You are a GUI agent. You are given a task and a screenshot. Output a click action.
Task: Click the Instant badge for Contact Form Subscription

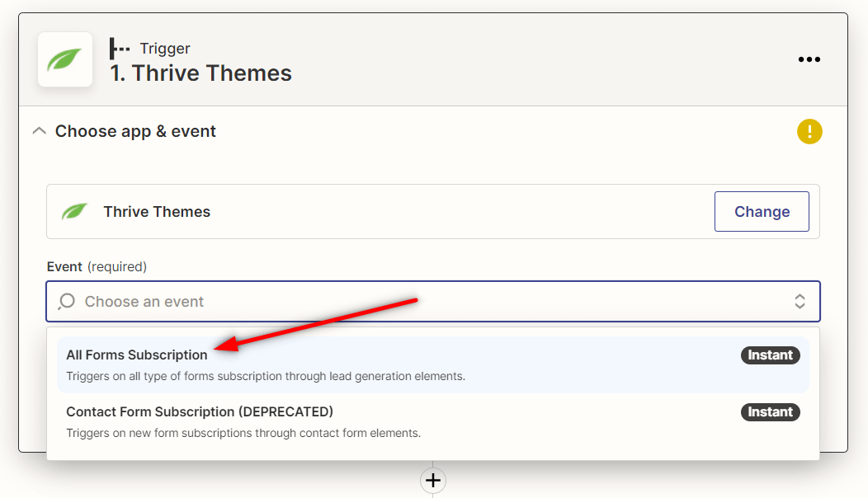[x=770, y=412]
